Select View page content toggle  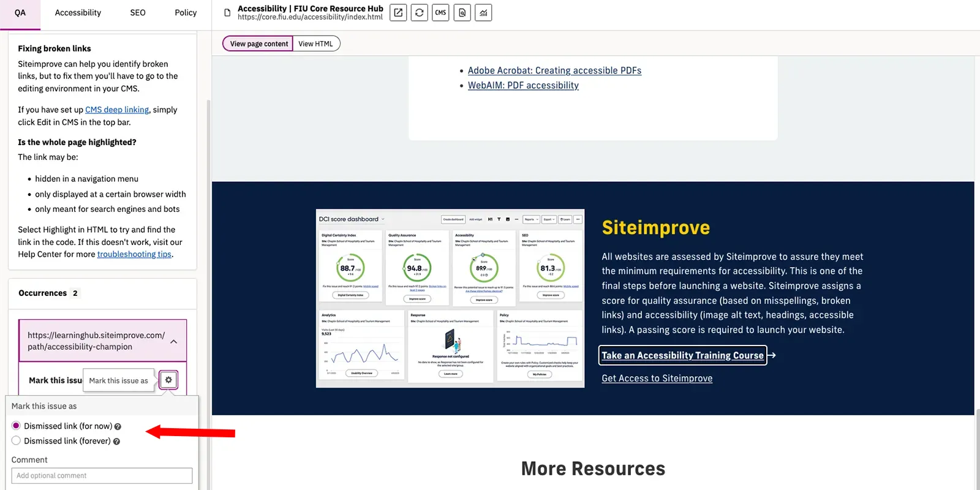pos(258,43)
